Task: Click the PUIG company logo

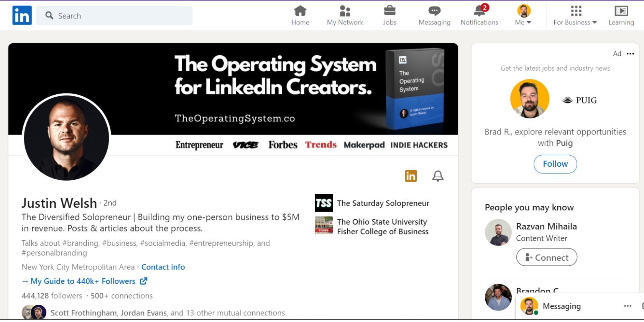Action: point(580,100)
